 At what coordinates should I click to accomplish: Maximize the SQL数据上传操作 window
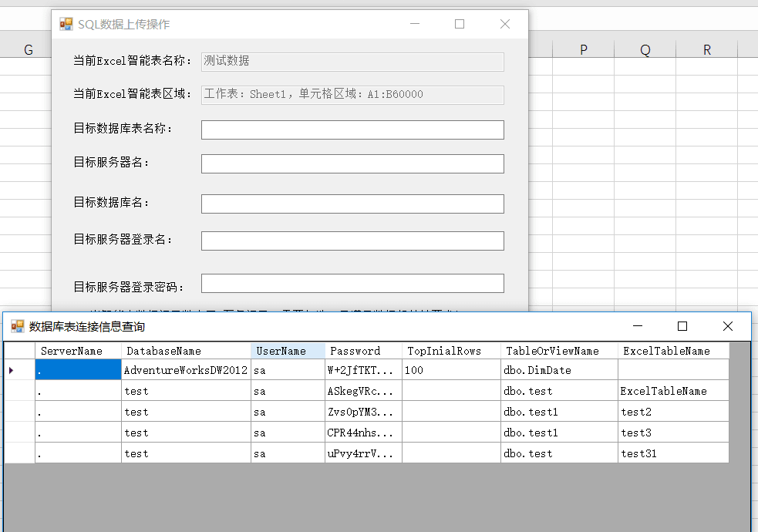460,24
